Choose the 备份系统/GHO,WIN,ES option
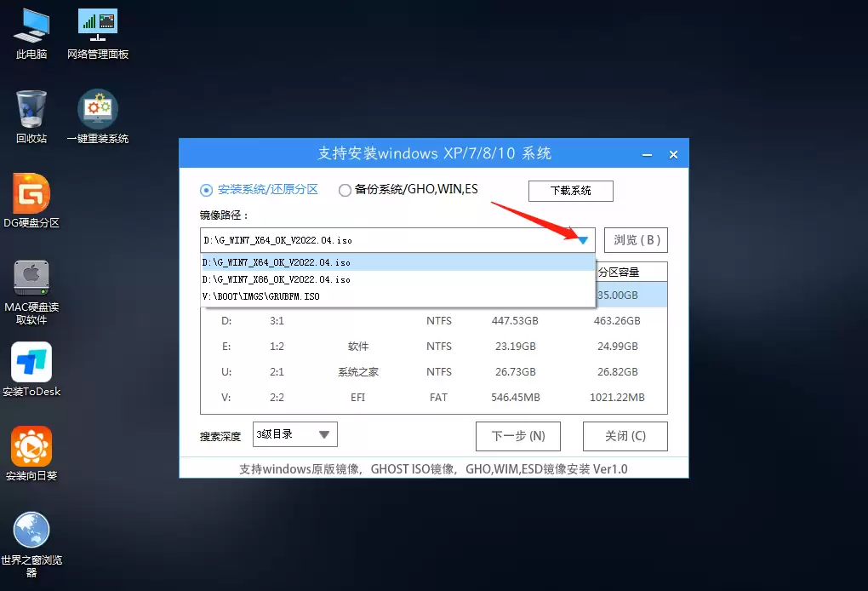This screenshot has width=868, height=591. [345, 190]
